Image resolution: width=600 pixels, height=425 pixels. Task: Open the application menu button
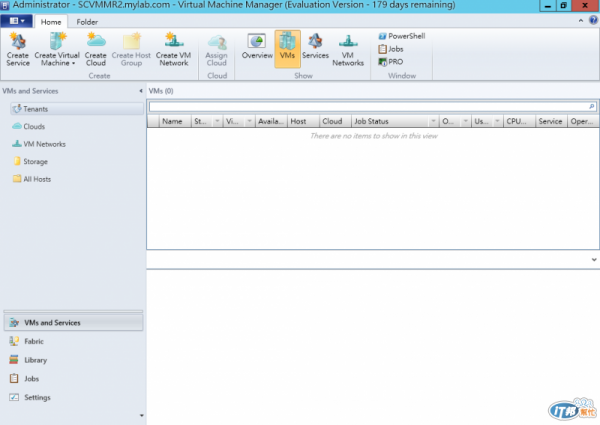tap(16, 21)
